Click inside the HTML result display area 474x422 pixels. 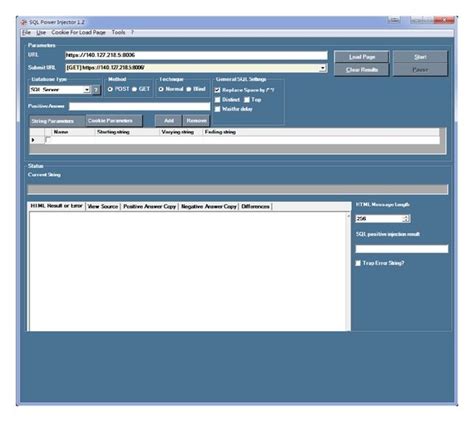tap(188, 271)
